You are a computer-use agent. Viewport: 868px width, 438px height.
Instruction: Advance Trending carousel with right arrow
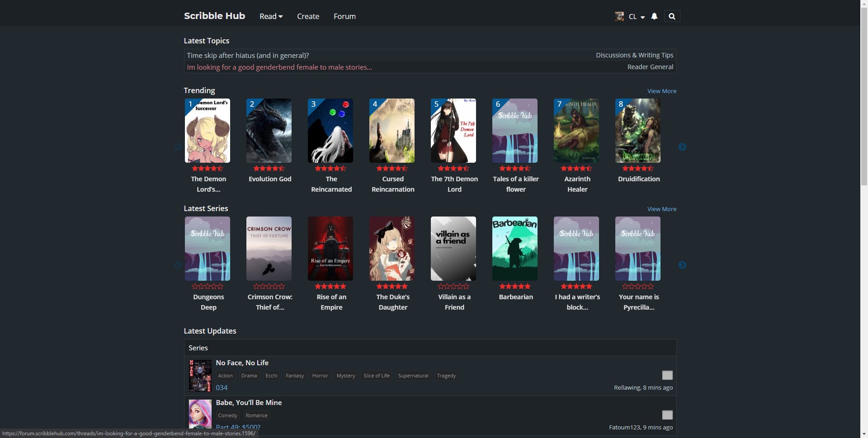coord(682,147)
